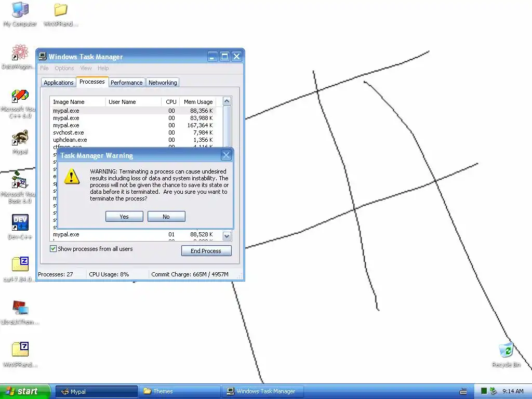This screenshot has width=532, height=399.
Task: Select mypal.exe row using 88,528 K
Action: [x=133, y=234]
